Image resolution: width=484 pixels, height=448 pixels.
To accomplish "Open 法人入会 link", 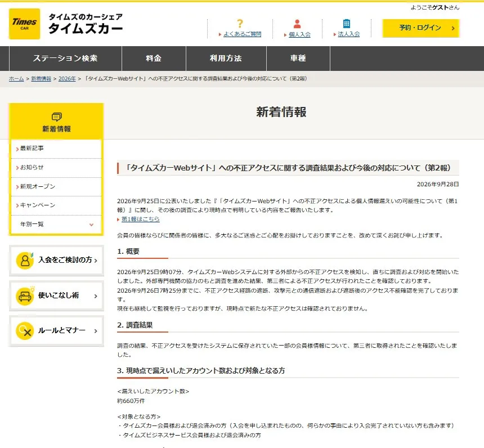I will 349,34.
